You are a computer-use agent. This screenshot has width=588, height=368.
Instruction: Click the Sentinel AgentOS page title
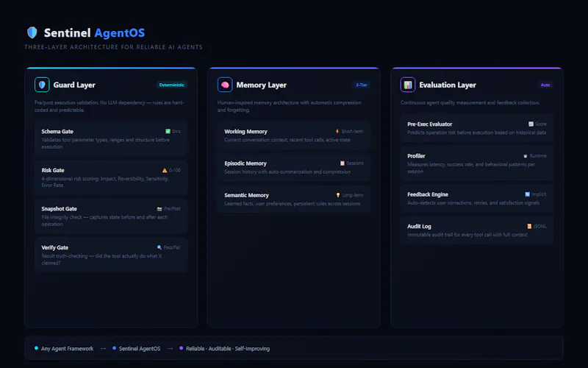point(94,32)
